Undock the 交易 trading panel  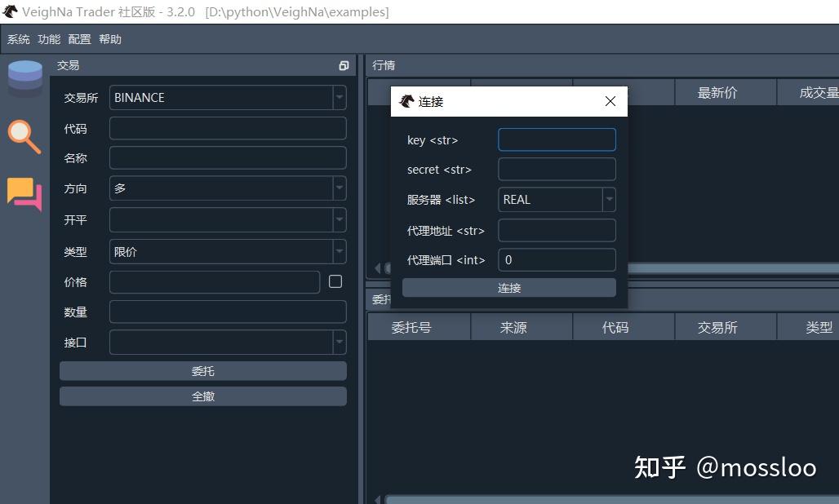click(x=344, y=65)
